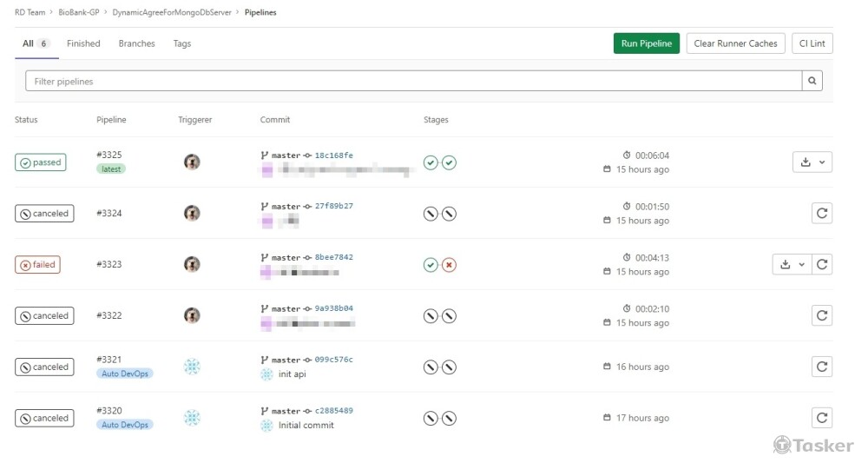Click the 'Initial commit' message
The image size is (868, 463).
pyautogui.click(x=306, y=425)
